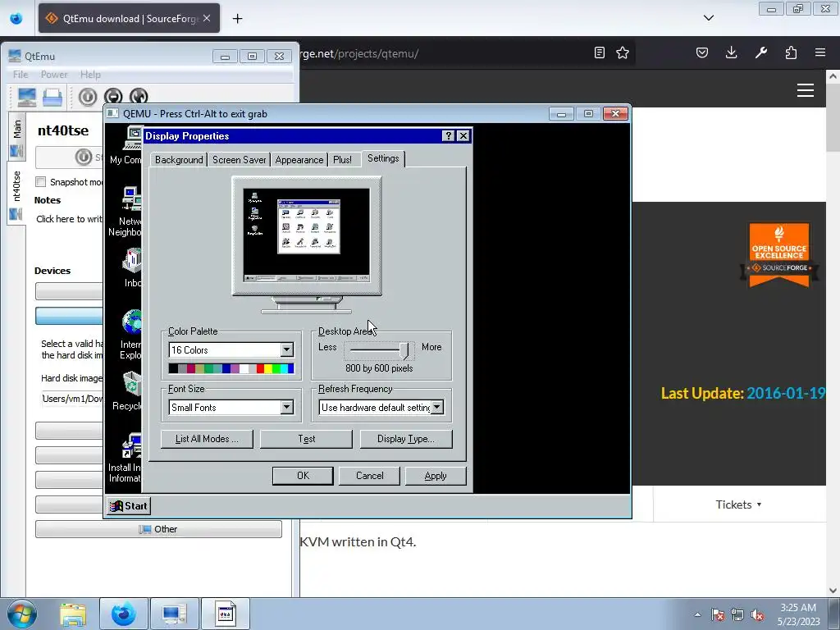840x630 pixels.
Task: Click the hard disk image path field
Action: pos(72,399)
